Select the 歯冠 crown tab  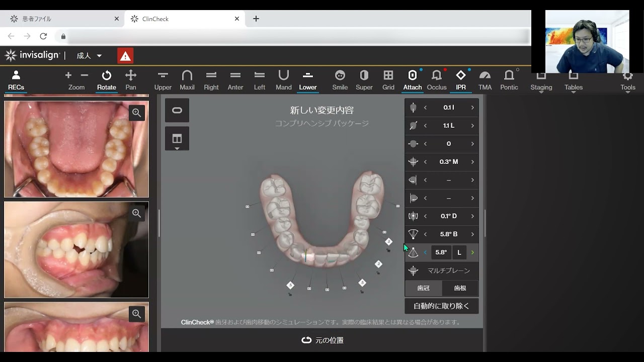click(x=424, y=288)
